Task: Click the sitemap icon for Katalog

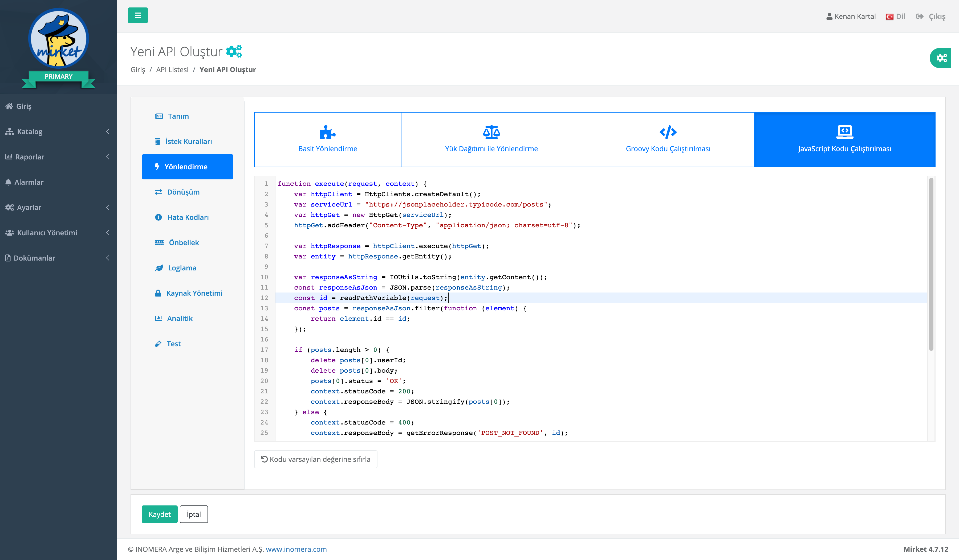Action: (x=10, y=131)
